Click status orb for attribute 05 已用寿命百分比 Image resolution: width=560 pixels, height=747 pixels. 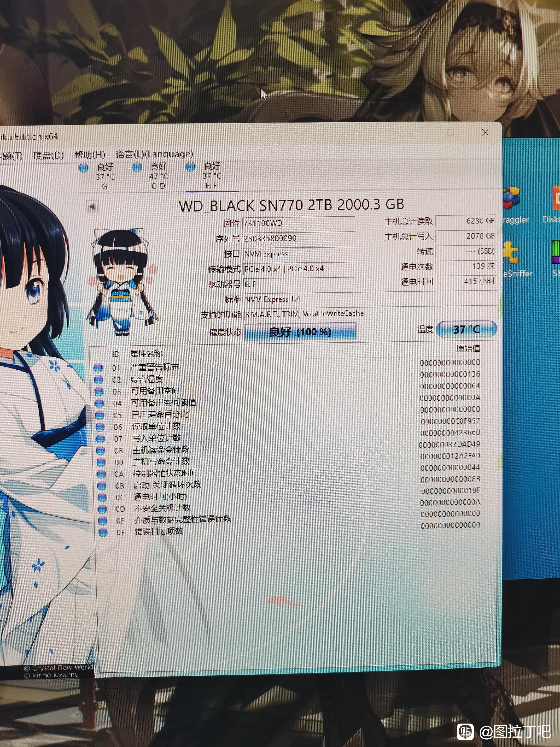point(100,415)
